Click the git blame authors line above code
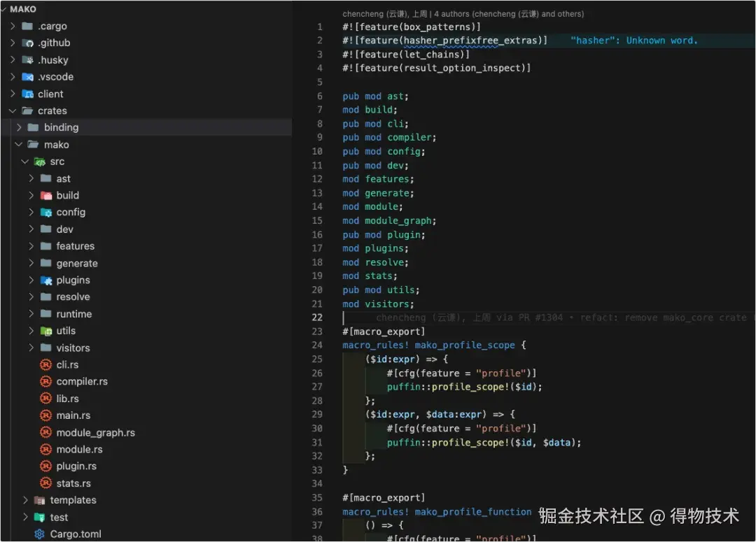 [463, 14]
